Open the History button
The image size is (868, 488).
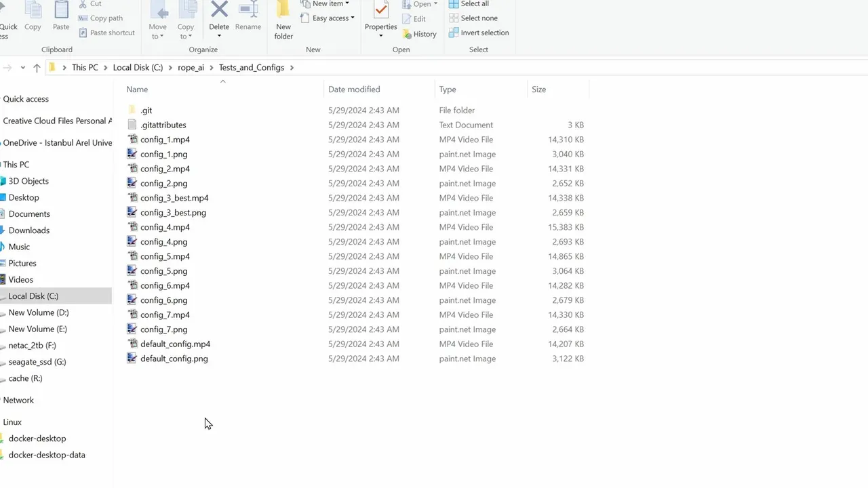[x=419, y=34]
